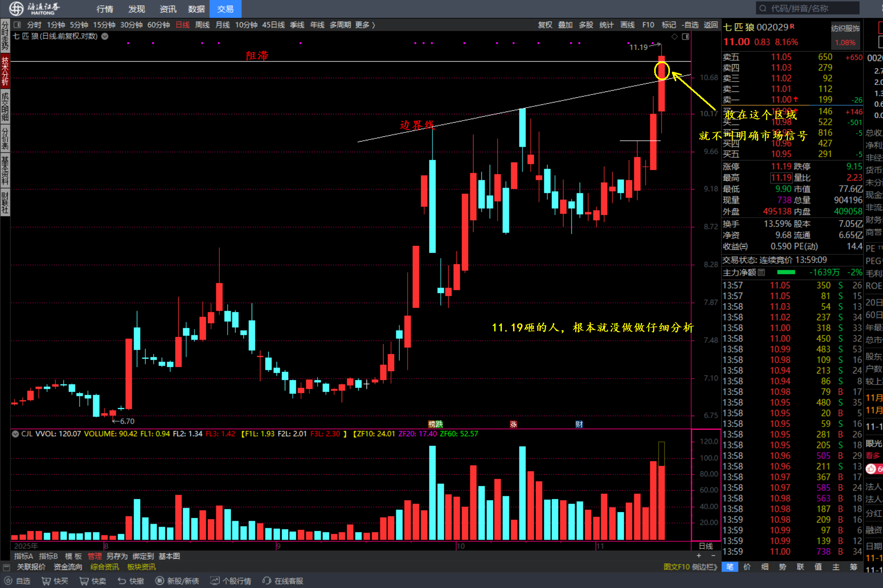Image resolution: width=883 pixels, height=588 pixels.
Task: Open 新股/新债 new shares icon
Action: pyautogui.click(x=159, y=581)
